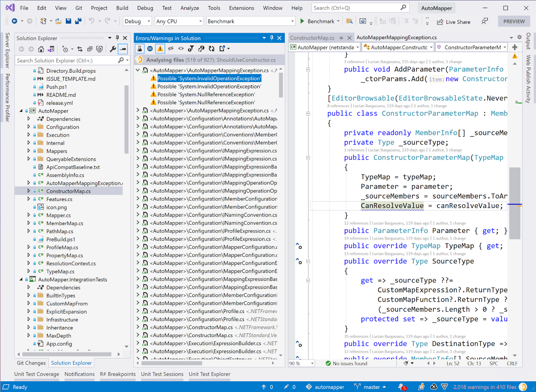The image size is (536, 392).
Task: Click the Search Solution Explorer field
Action: 67,60
